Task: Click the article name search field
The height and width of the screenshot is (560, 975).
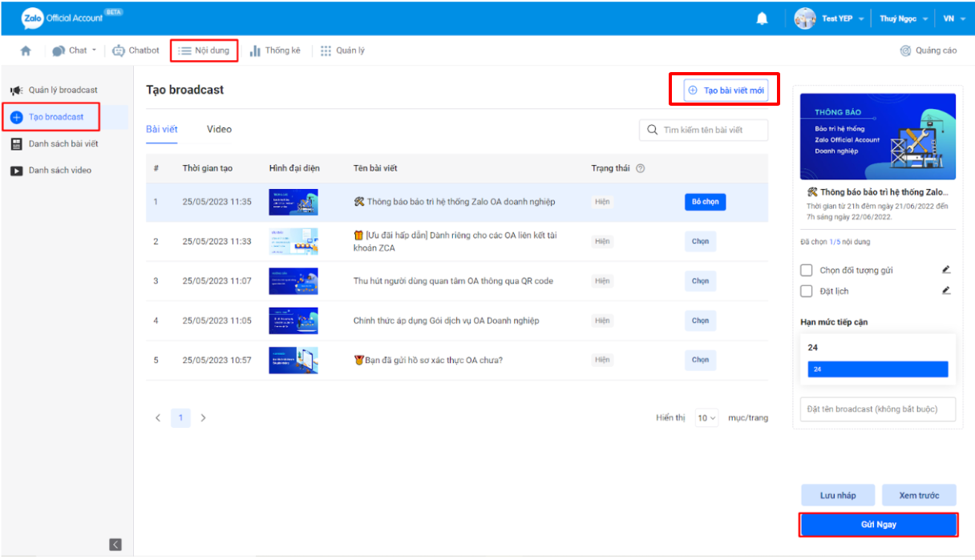Action: 703,130
